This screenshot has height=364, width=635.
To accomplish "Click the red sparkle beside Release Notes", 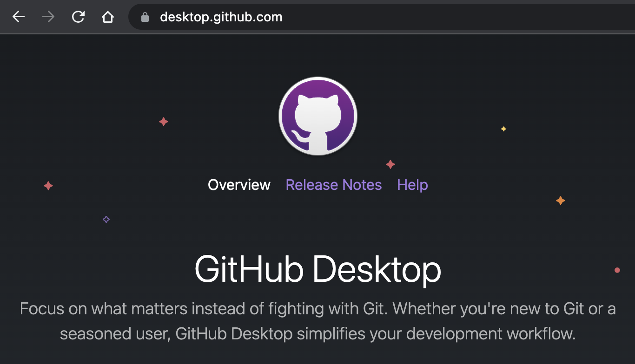I will pos(390,164).
